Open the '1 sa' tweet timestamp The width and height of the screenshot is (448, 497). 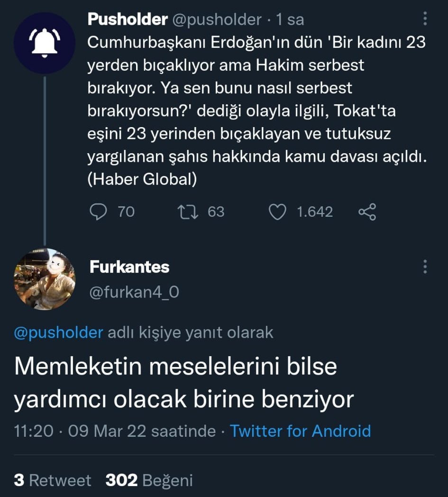click(290, 19)
